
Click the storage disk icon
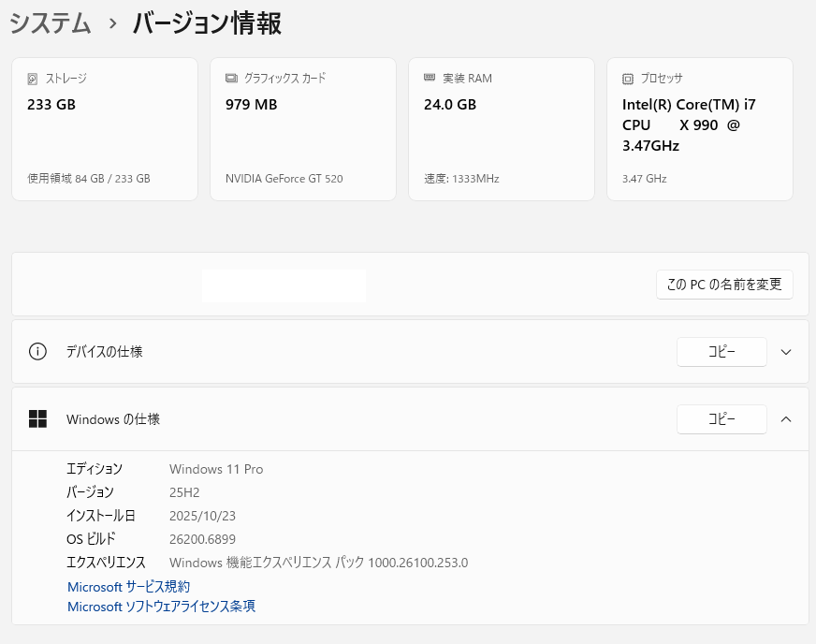pos(33,79)
